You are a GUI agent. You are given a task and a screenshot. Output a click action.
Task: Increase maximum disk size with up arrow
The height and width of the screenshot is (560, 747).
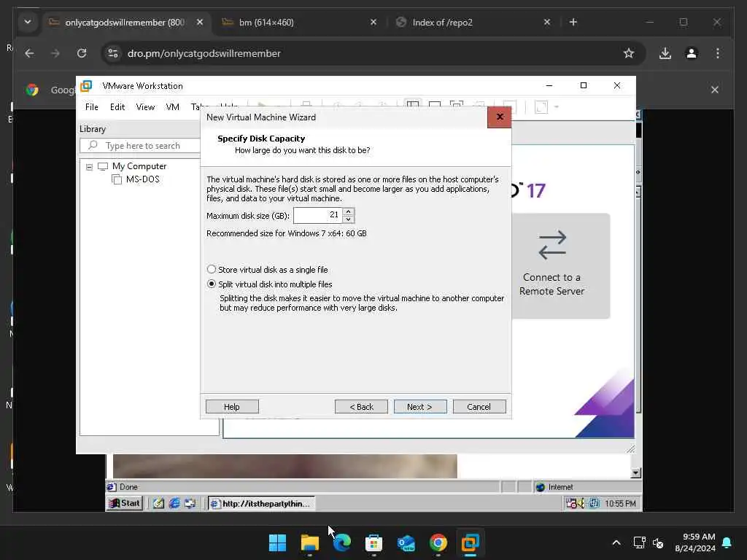coord(348,211)
